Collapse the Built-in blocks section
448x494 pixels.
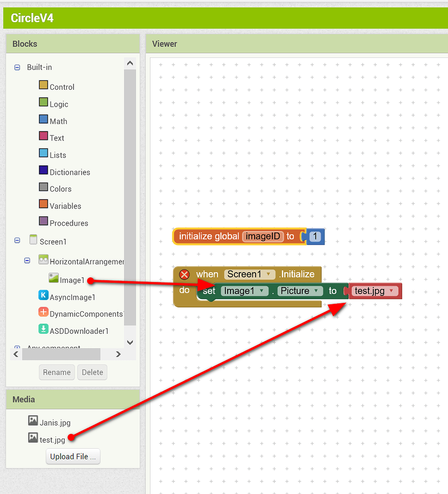[x=17, y=67]
